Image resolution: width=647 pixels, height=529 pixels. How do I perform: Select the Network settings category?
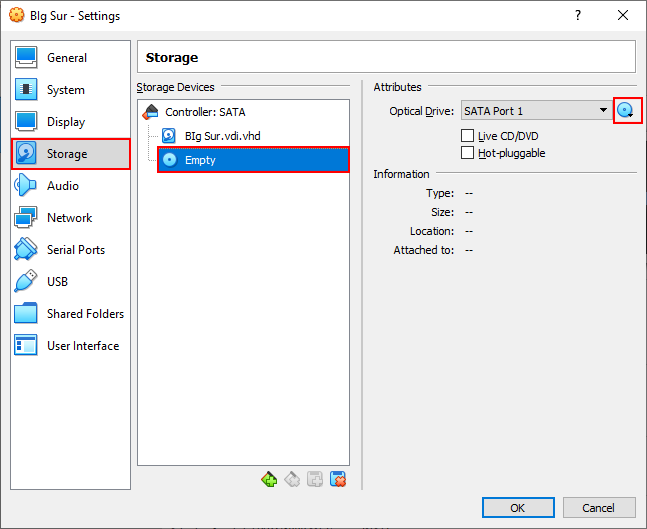pos(69,218)
